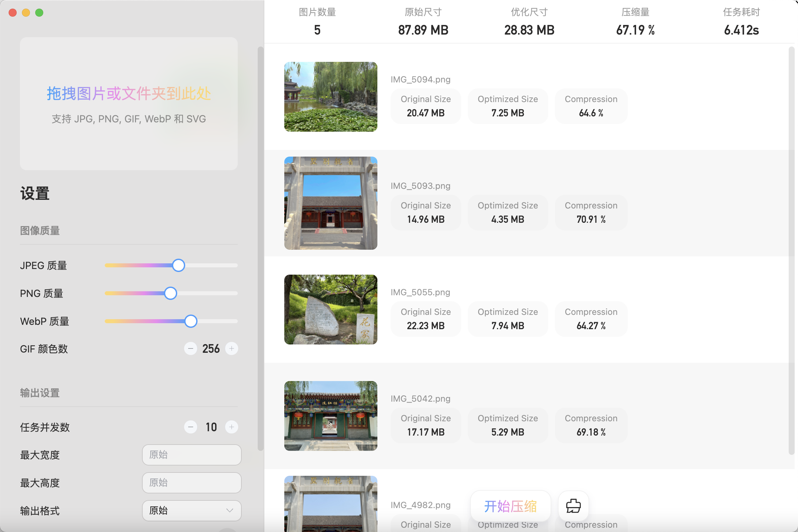
Task: Increase 任务并发数 with plus button
Action: pos(231,427)
